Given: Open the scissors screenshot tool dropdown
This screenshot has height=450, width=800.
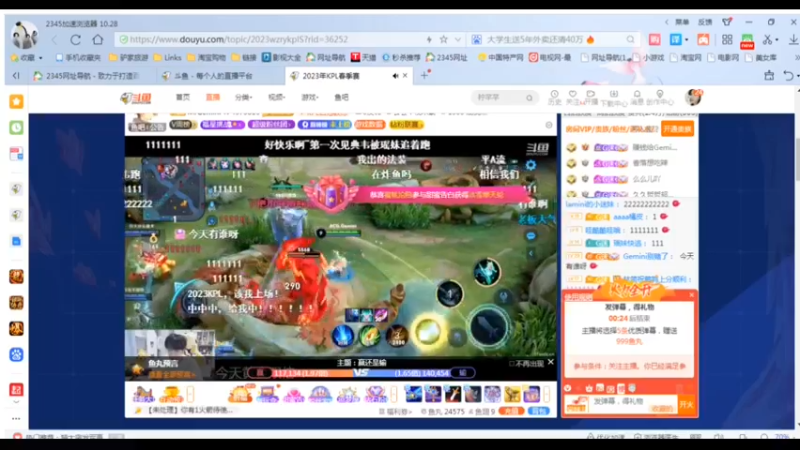Looking at the screenshot, I should [x=777, y=39].
